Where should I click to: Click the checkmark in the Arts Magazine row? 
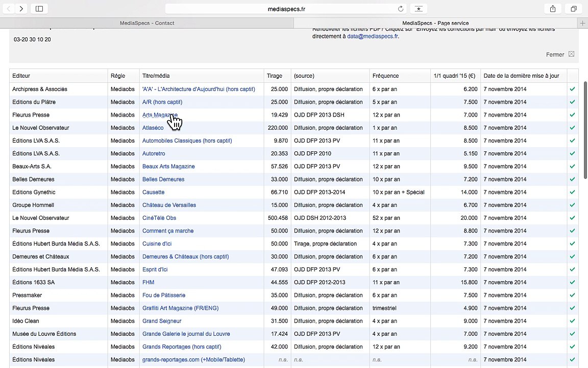click(x=572, y=115)
